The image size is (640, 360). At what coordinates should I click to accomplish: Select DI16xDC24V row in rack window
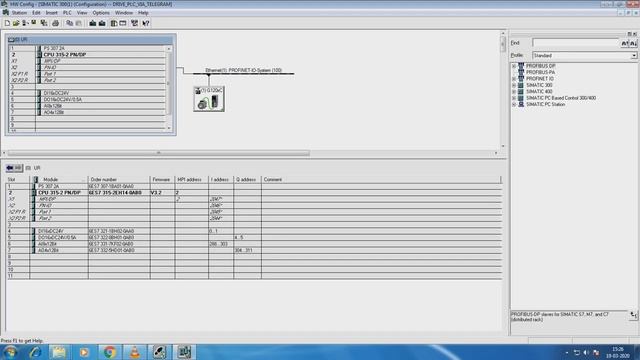click(x=56, y=93)
